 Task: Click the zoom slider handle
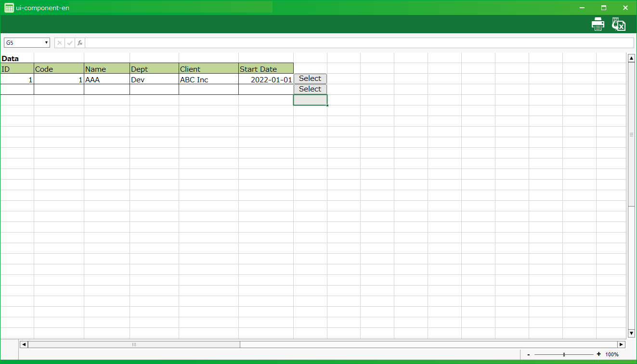(564, 354)
